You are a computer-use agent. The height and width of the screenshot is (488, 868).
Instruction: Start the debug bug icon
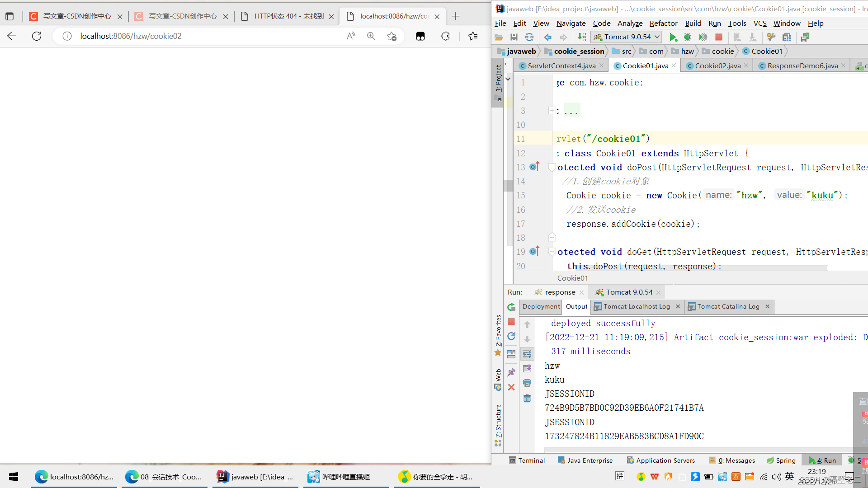tap(688, 37)
